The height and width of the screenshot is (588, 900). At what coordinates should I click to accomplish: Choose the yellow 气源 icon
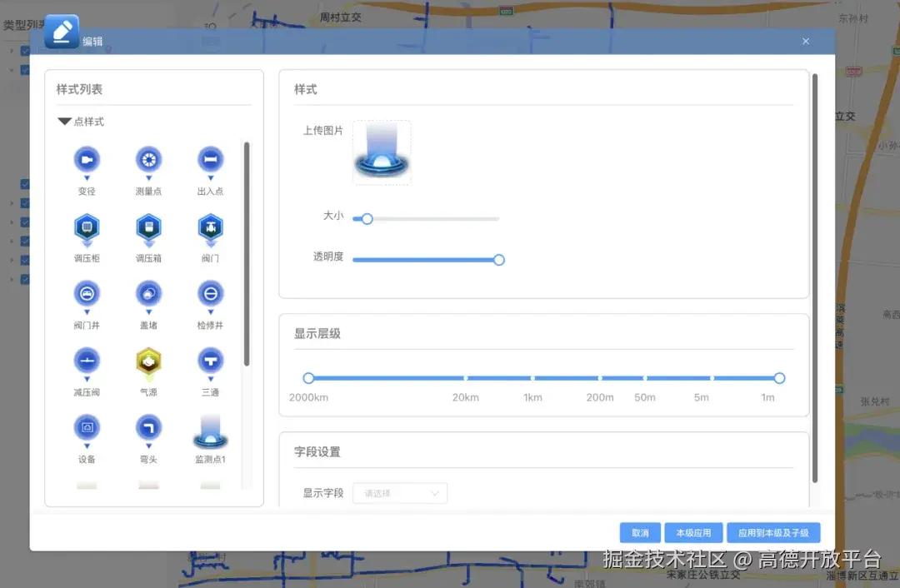point(148,364)
